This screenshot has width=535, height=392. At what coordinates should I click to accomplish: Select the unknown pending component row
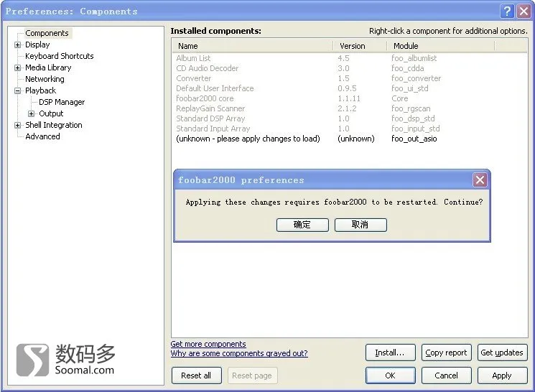(x=350, y=139)
